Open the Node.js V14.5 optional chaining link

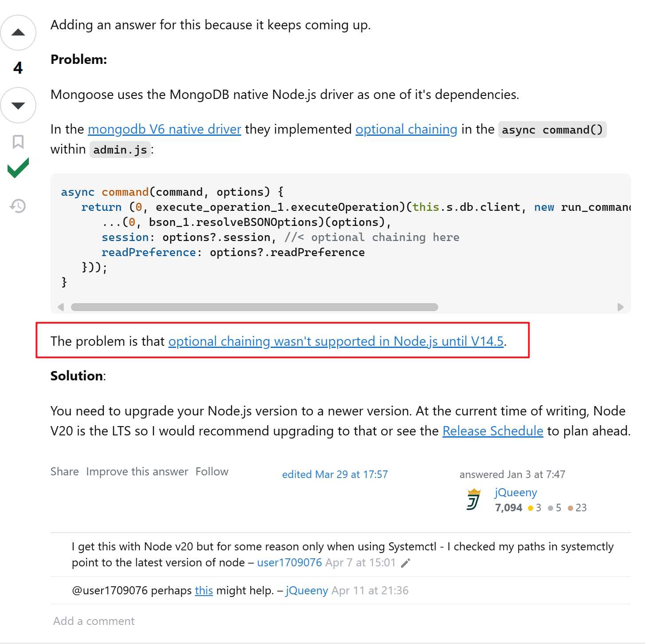tap(336, 341)
